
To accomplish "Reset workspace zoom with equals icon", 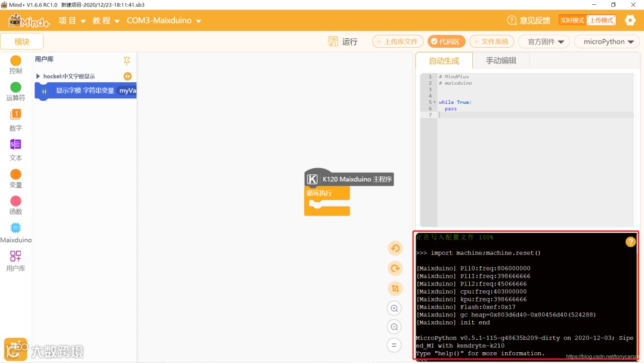I will 394,345.
